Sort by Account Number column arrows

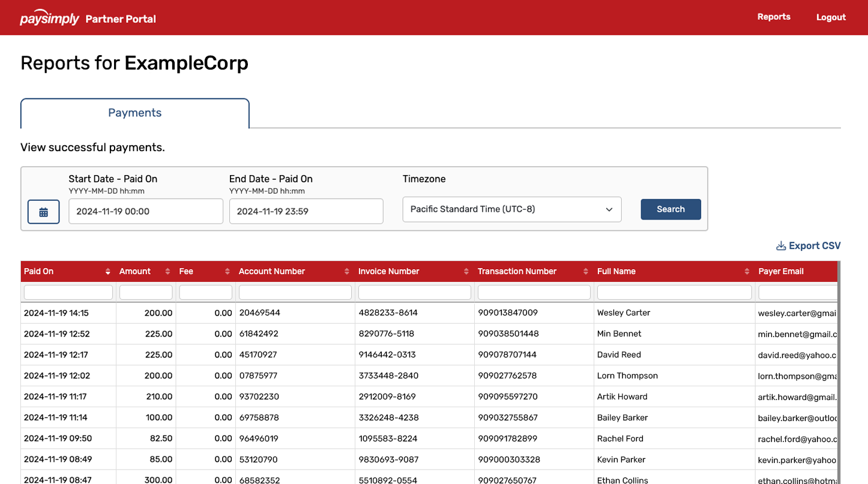coord(347,272)
